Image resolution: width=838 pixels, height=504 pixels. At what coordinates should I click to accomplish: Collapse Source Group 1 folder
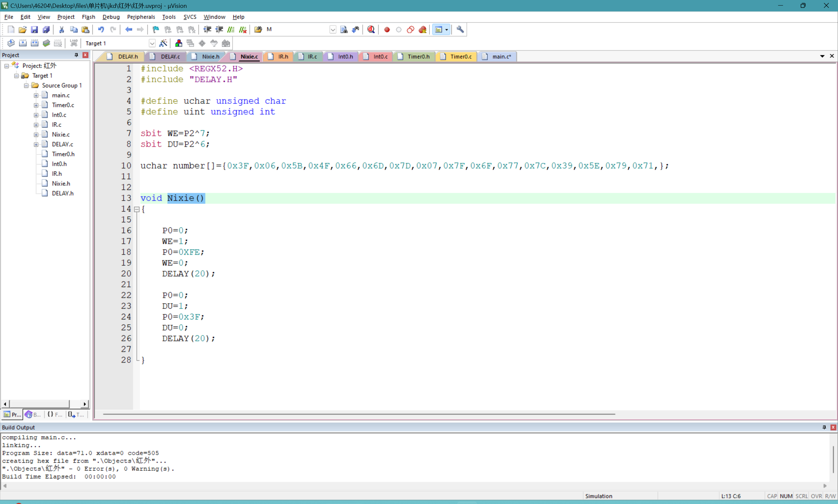[26, 86]
